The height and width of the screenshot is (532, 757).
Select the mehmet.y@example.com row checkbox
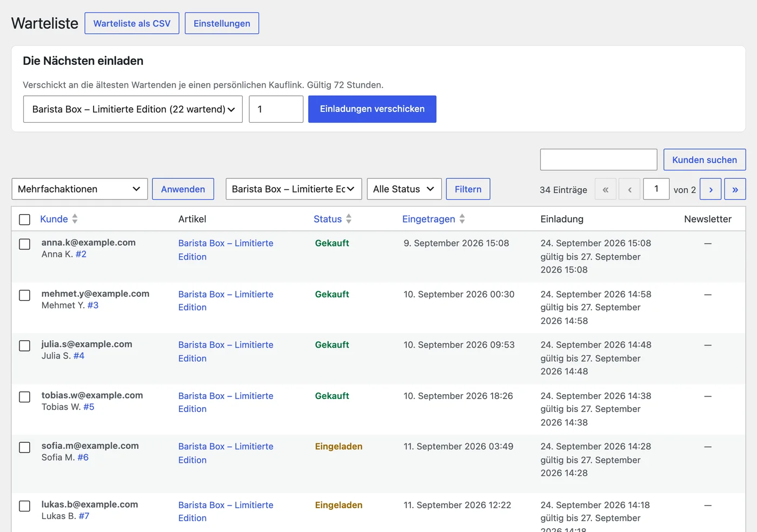(x=24, y=295)
